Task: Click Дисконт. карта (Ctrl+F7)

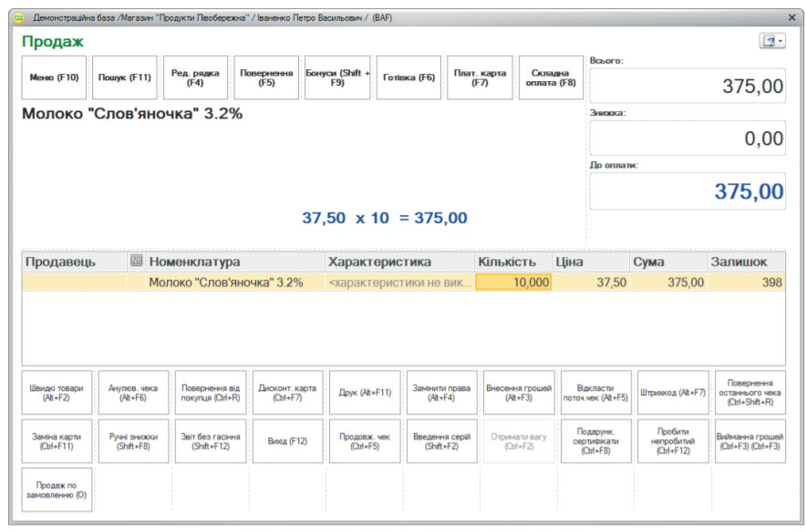Action: (288, 393)
